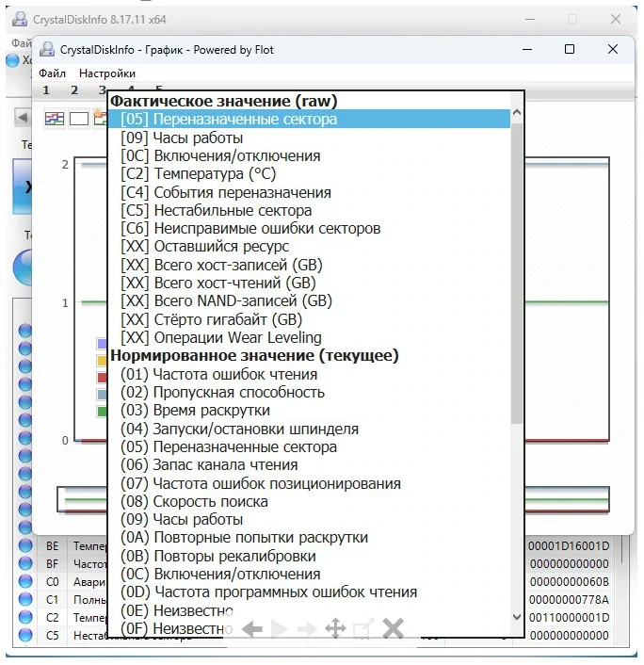Maximize the График window
This screenshot has height=665, width=644.
[x=570, y=49]
